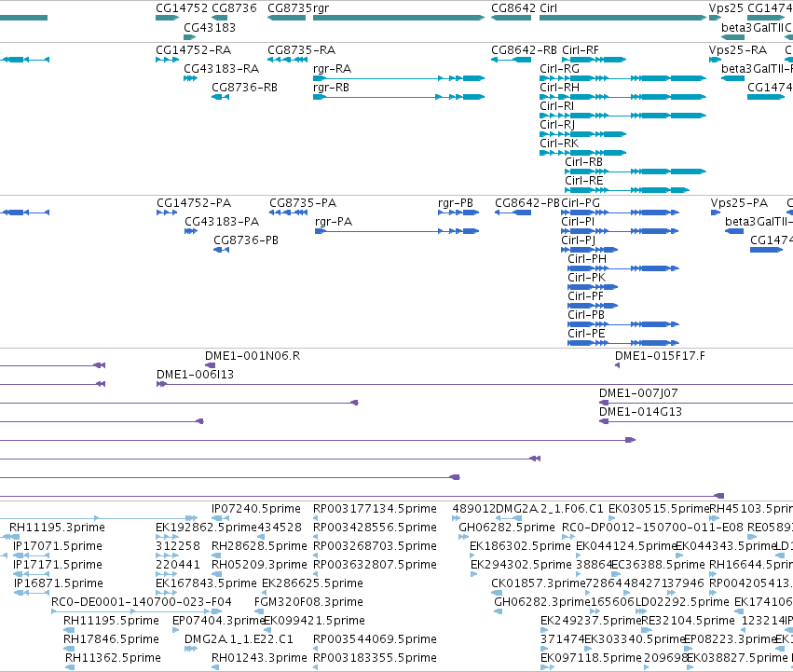Select gene CG8736 in top track
This screenshot has height=672, width=793.
219,18
